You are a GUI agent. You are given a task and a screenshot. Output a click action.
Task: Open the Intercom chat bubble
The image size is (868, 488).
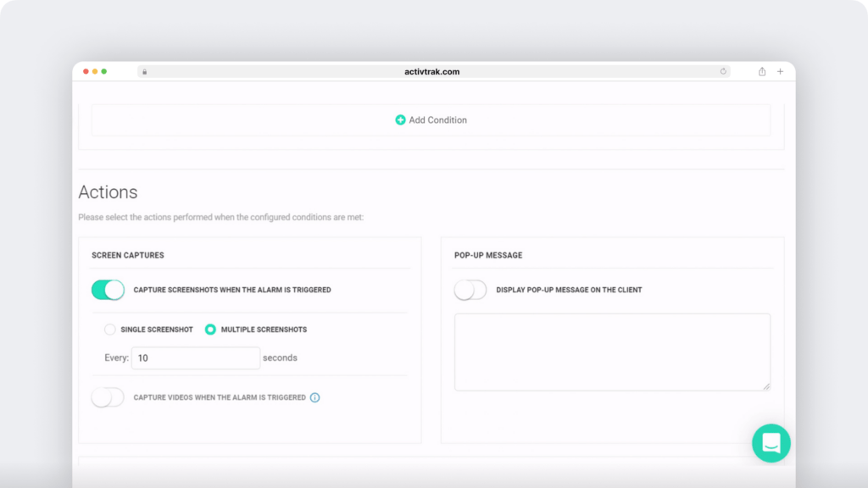click(771, 443)
